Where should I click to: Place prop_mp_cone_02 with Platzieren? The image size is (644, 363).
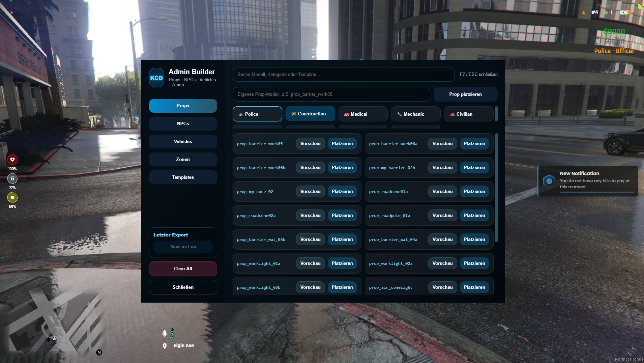[342, 192]
